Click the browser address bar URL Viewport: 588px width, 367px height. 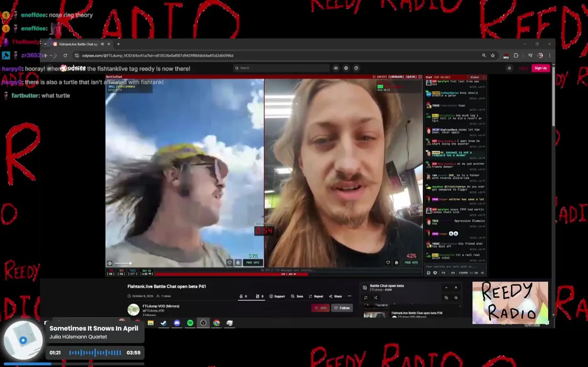pos(157,56)
